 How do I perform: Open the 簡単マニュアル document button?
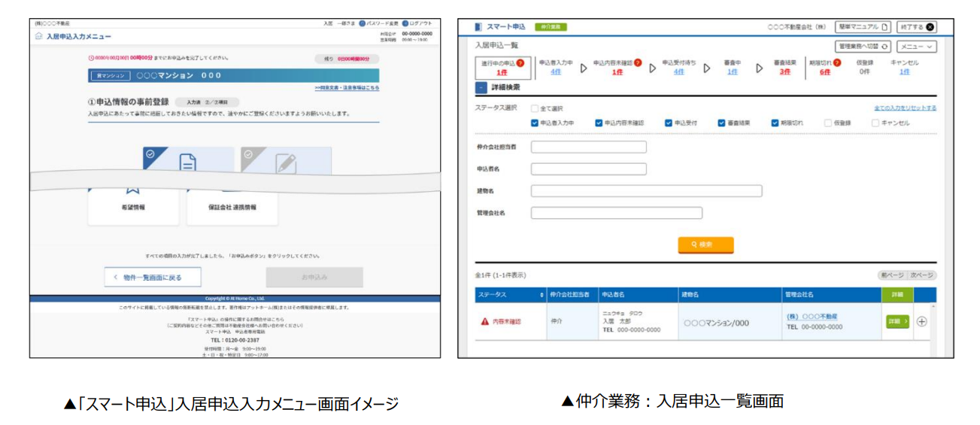click(x=863, y=27)
